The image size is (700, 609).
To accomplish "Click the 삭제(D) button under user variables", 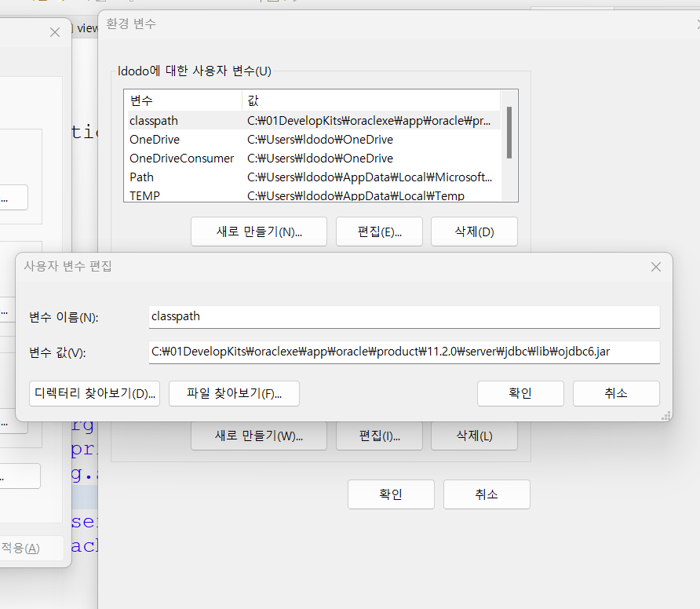I will point(474,231).
